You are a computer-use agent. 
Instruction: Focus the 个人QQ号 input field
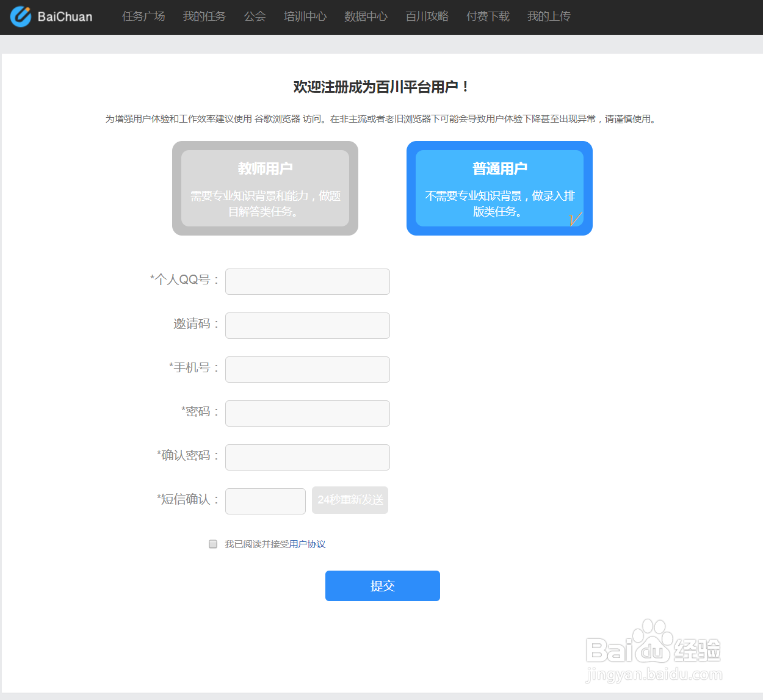[308, 281]
